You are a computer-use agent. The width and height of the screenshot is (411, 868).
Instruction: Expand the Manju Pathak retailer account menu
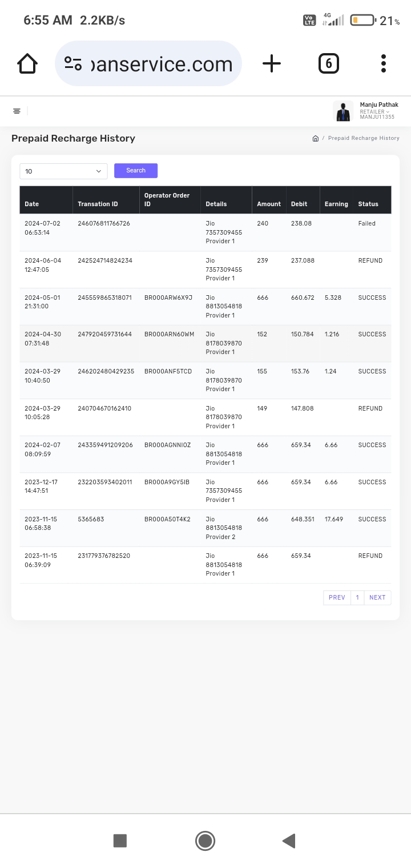378,111
